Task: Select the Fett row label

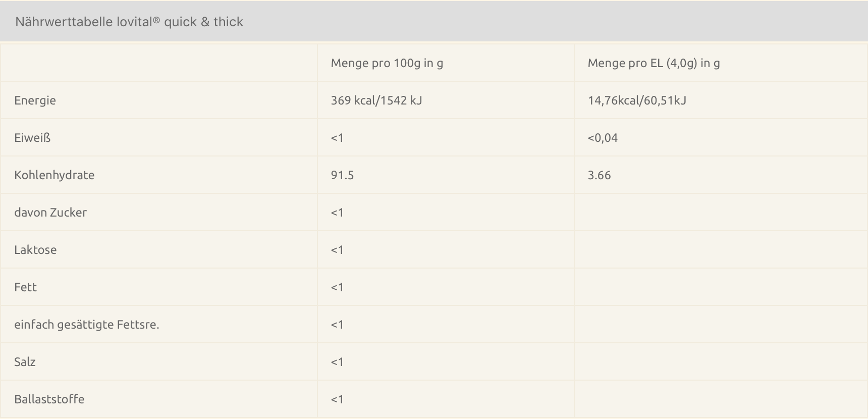Action: point(25,287)
